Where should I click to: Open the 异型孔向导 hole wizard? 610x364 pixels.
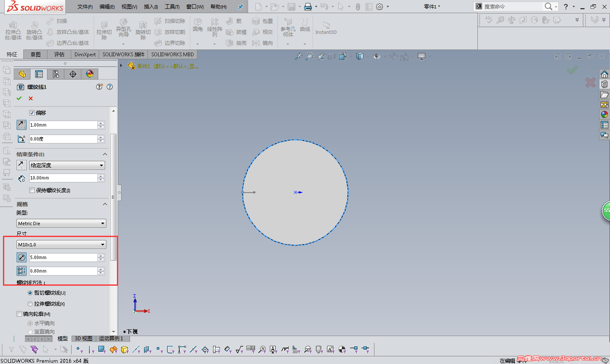tap(123, 28)
